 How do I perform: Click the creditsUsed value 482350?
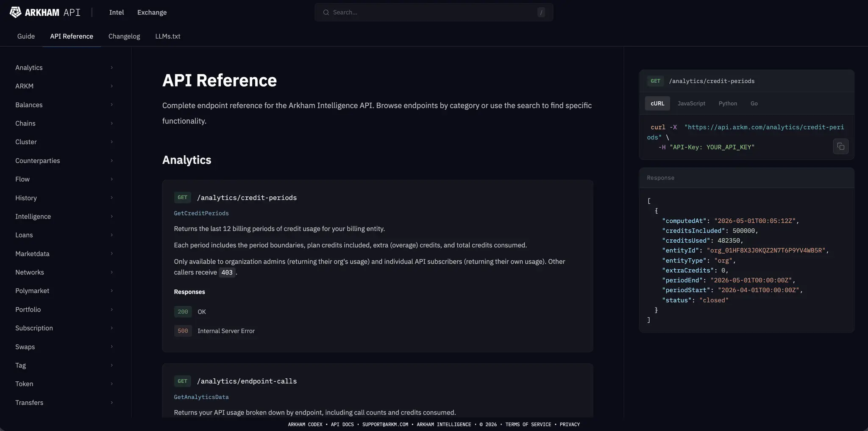(x=729, y=241)
